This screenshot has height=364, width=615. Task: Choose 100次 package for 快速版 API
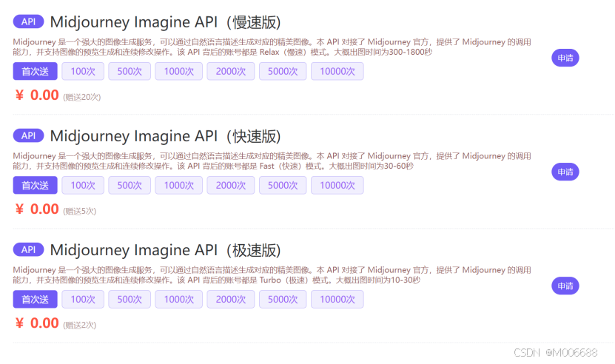(83, 185)
